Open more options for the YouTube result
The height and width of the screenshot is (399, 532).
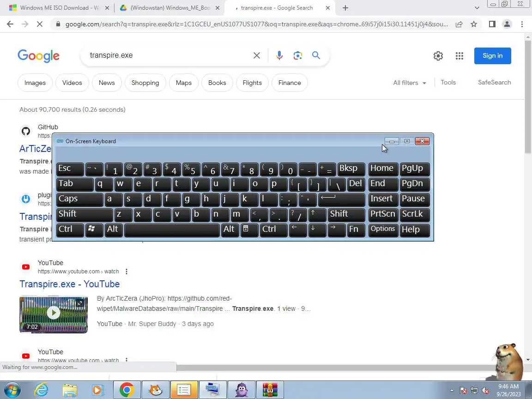[126, 272]
